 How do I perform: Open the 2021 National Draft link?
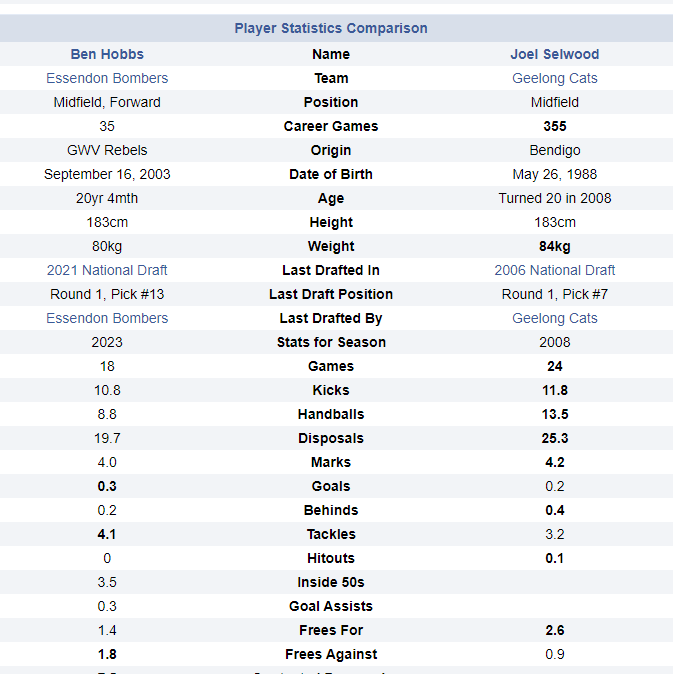(107, 270)
